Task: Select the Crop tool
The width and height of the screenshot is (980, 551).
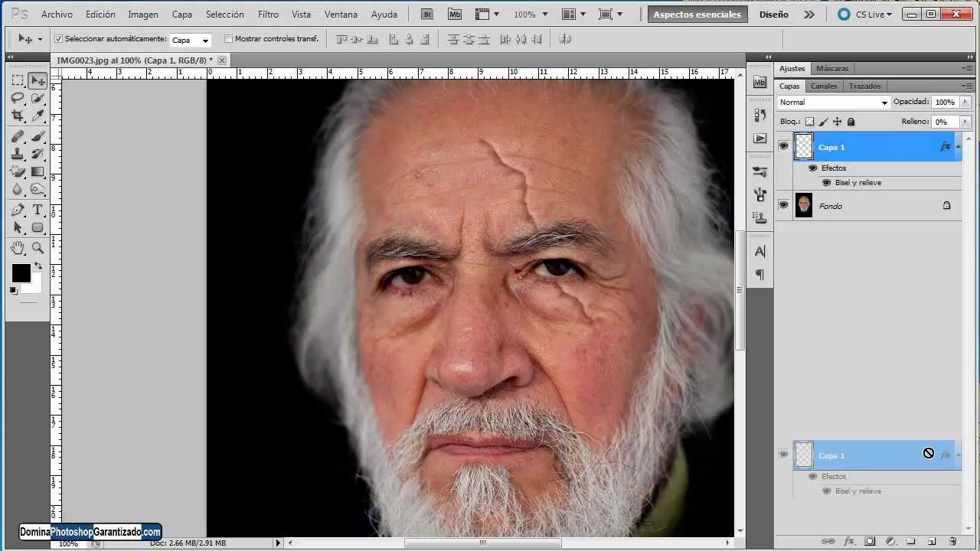Action: pyautogui.click(x=18, y=116)
